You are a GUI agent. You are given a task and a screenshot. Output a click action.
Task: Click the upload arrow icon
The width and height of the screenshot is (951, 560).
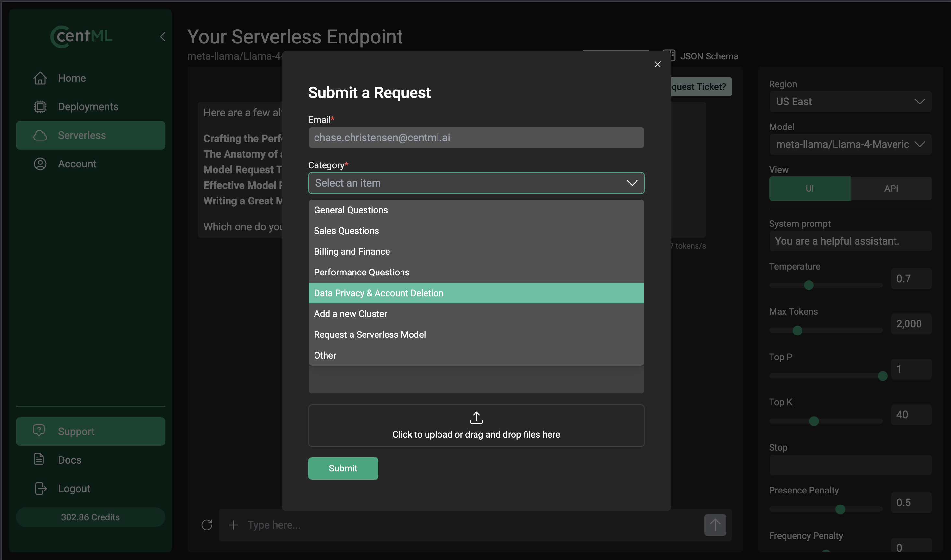476,418
